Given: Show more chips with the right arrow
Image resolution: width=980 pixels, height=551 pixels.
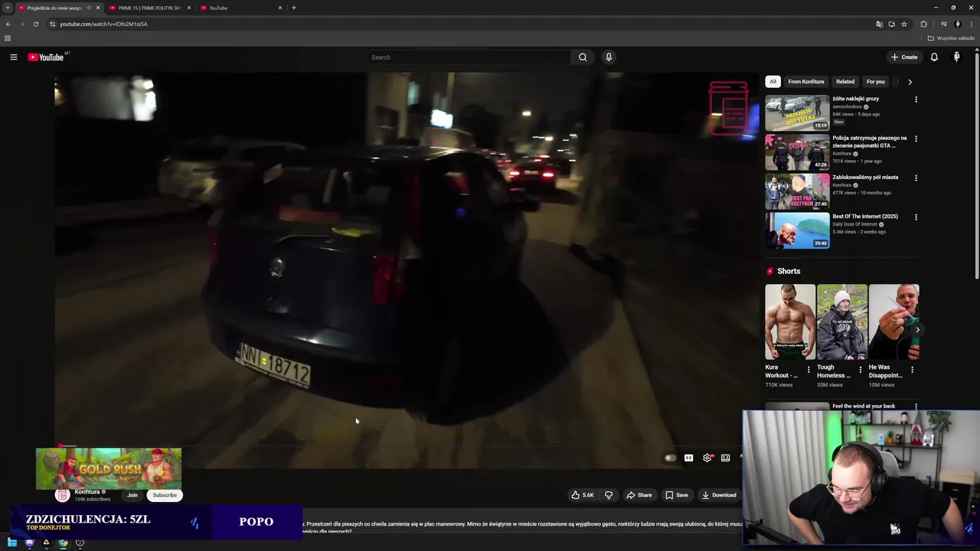Looking at the screenshot, I should point(910,82).
